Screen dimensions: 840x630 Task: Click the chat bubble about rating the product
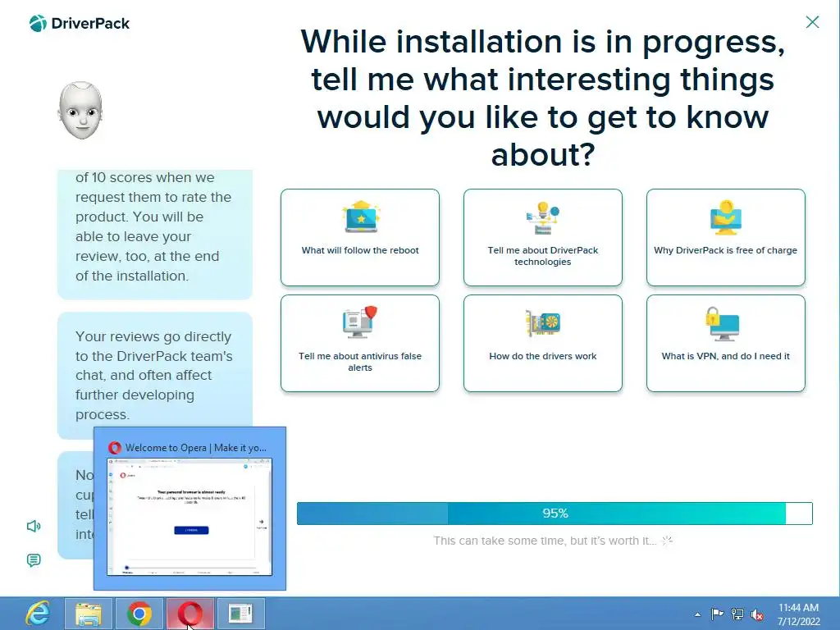coord(155,234)
